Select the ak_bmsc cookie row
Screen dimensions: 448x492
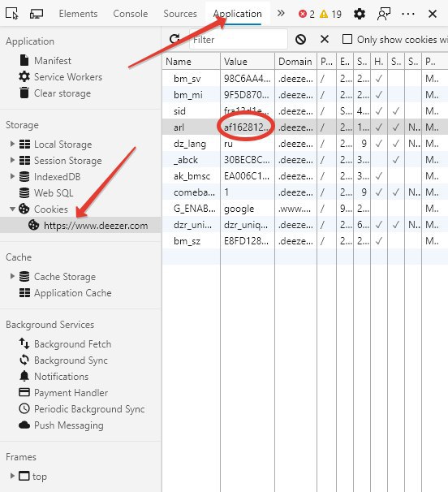point(305,176)
